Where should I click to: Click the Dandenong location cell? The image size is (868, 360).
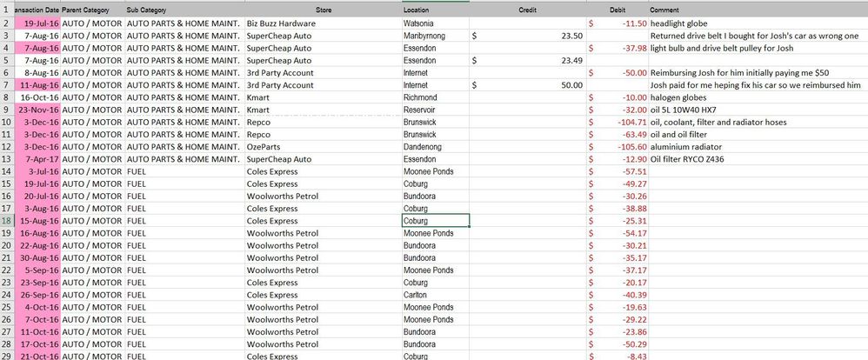tap(436, 147)
